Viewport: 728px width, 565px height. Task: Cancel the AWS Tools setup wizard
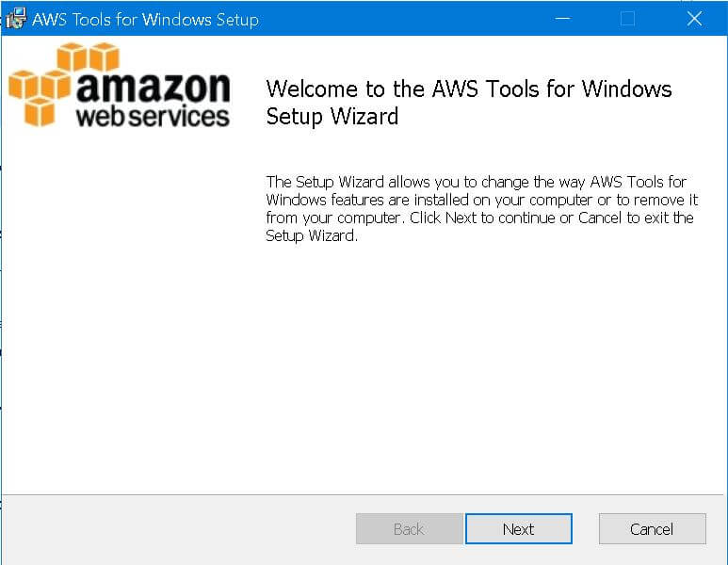pyautogui.click(x=653, y=529)
